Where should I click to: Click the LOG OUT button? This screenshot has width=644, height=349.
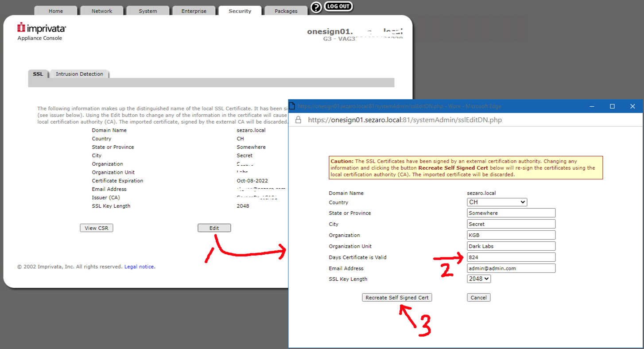click(339, 6)
